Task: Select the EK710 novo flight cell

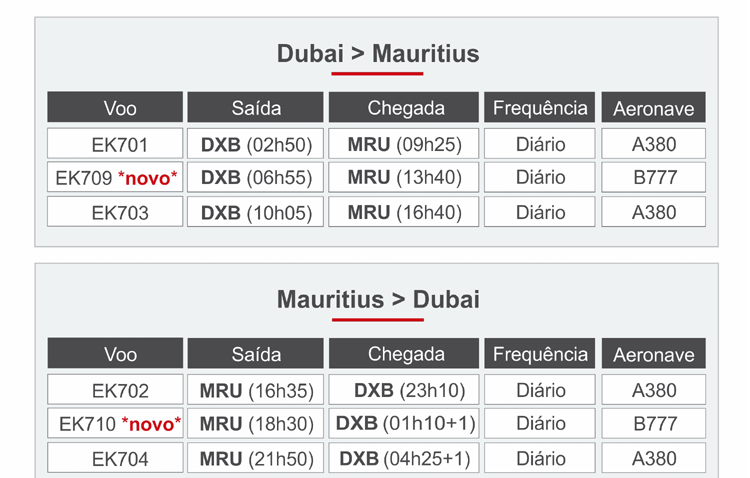Action: [x=115, y=424]
